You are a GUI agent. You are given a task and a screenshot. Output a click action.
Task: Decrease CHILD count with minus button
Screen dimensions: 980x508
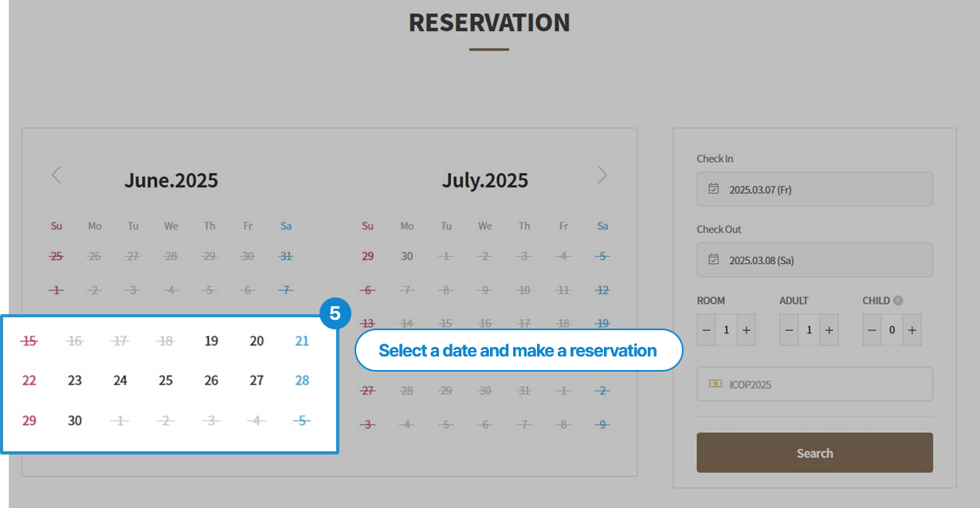pyautogui.click(x=872, y=329)
